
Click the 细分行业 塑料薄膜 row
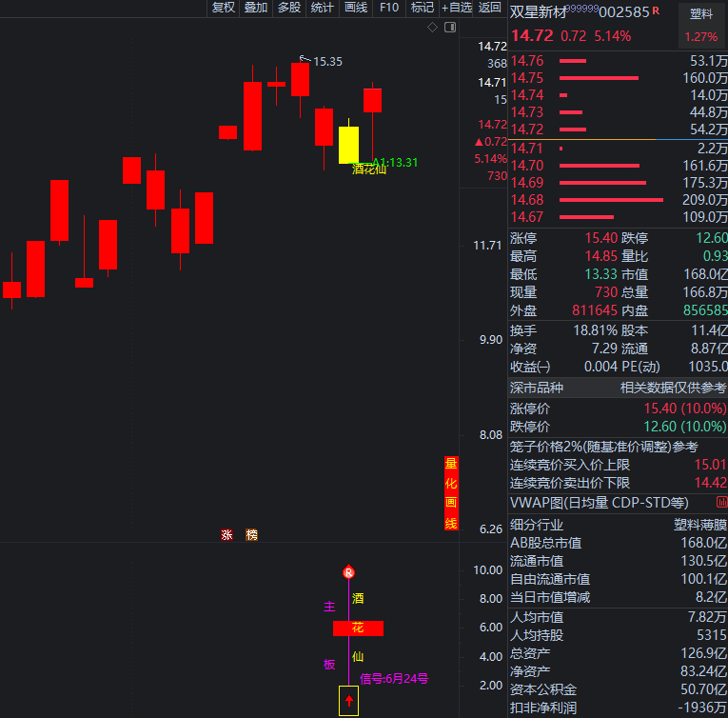click(618, 525)
